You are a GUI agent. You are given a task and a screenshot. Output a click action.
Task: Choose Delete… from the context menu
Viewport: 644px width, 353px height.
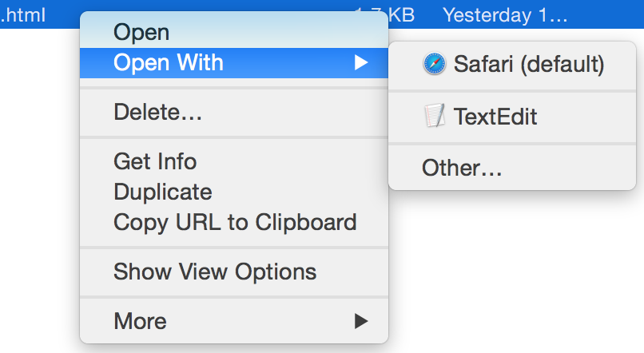pyautogui.click(x=157, y=112)
